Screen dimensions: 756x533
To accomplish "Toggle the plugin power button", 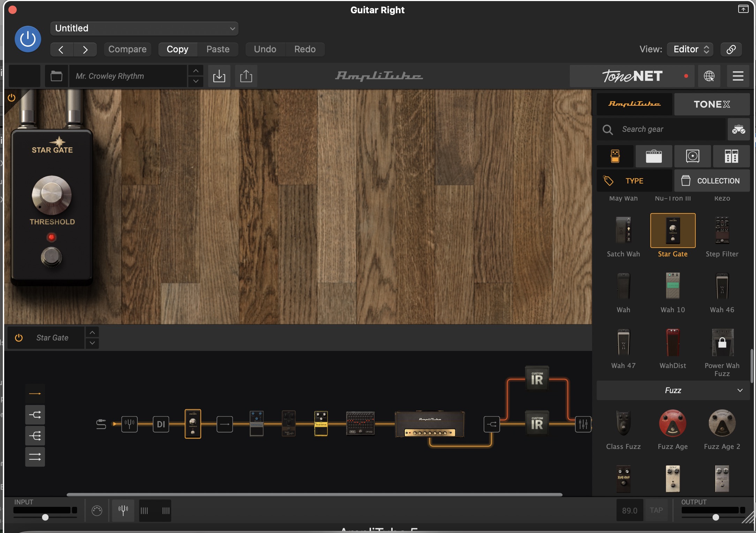I will point(28,39).
